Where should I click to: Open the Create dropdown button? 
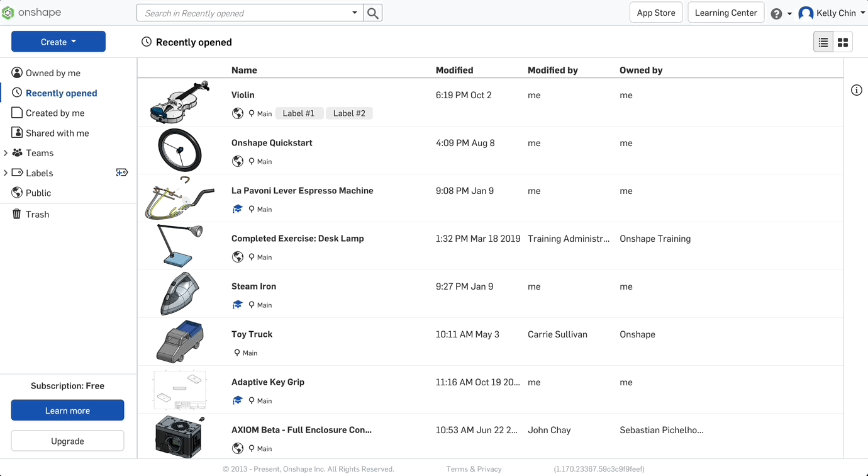click(58, 42)
